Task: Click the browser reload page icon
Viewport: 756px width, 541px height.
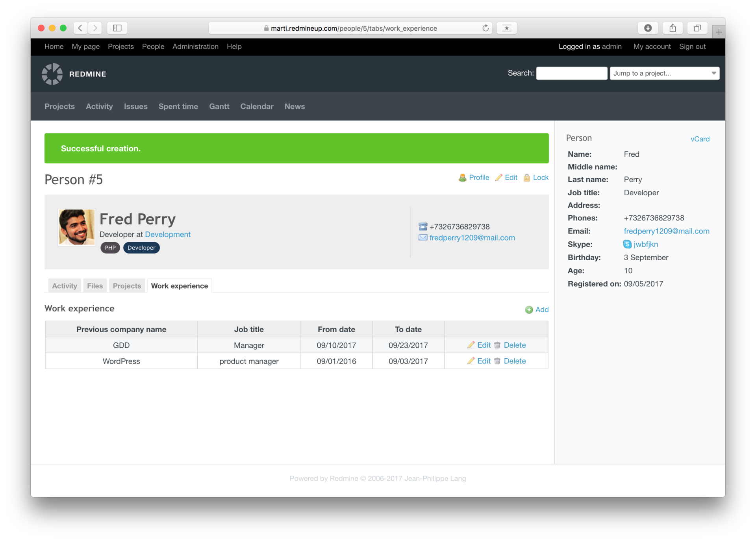Action: (x=485, y=28)
